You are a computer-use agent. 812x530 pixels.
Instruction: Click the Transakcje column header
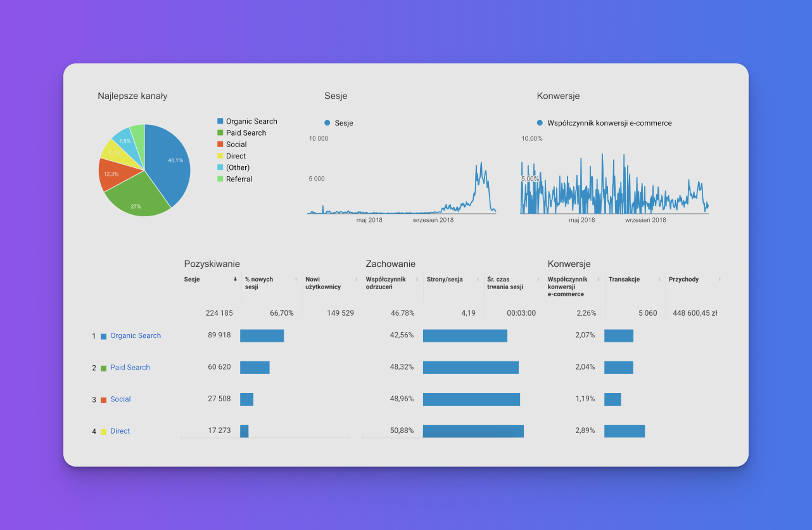point(624,280)
